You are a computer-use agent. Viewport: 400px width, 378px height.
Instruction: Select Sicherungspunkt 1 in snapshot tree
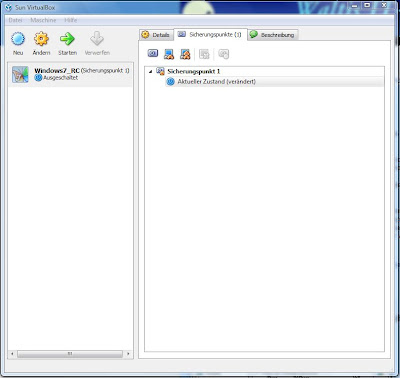194,71
